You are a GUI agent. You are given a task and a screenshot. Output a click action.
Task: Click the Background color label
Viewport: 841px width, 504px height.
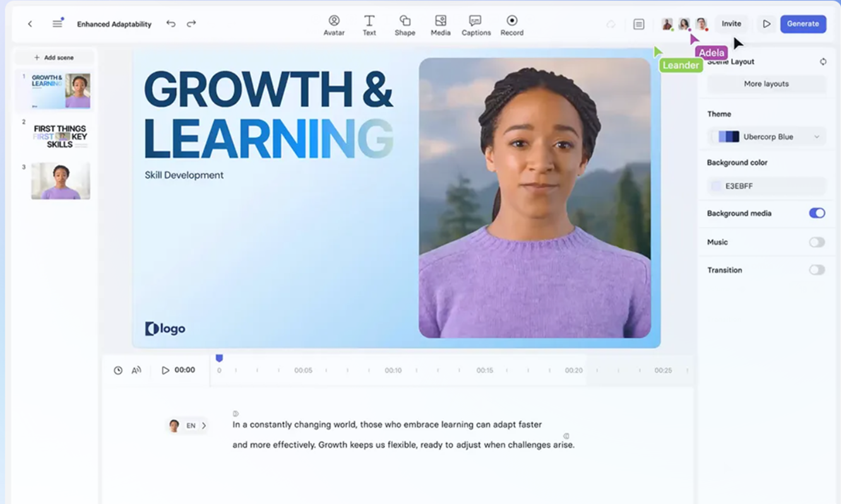[737, 162]
